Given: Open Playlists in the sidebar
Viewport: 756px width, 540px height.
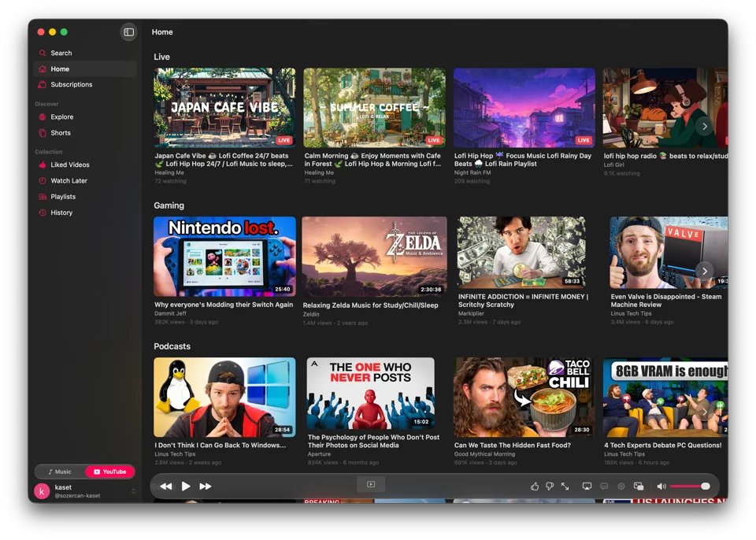Looking at the screenshot, I should pos(85,196).
